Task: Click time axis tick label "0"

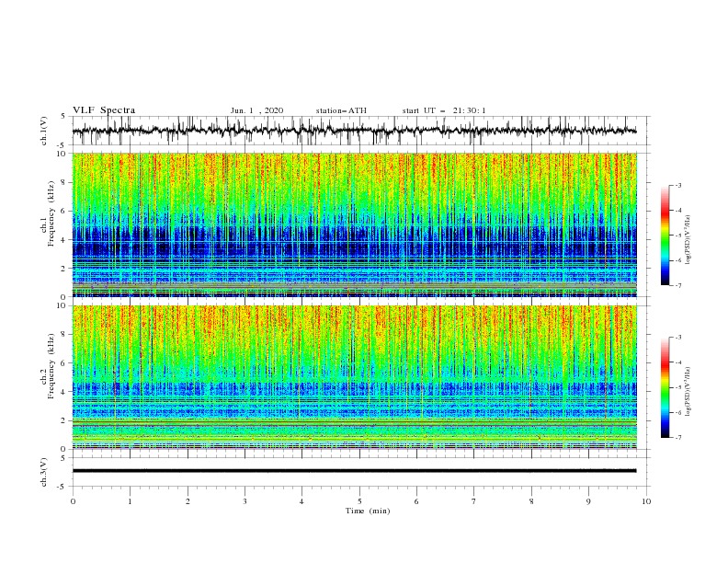Action: point(73,501)
